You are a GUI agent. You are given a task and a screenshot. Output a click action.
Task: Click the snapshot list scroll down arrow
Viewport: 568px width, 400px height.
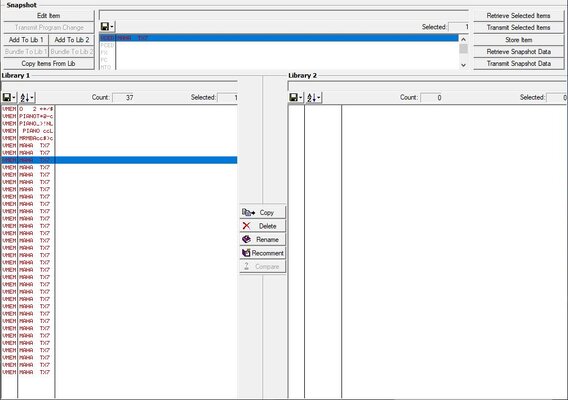pos(463,64)
